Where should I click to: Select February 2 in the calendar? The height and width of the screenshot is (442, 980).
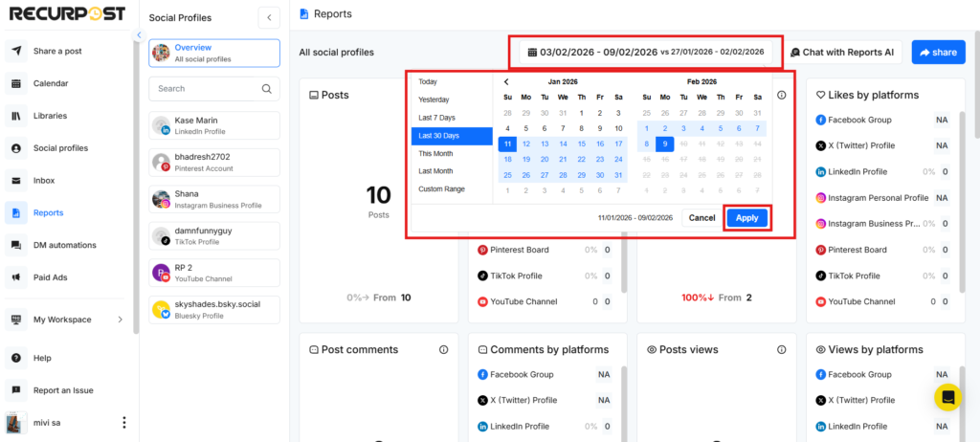click(x=665, y=128)
